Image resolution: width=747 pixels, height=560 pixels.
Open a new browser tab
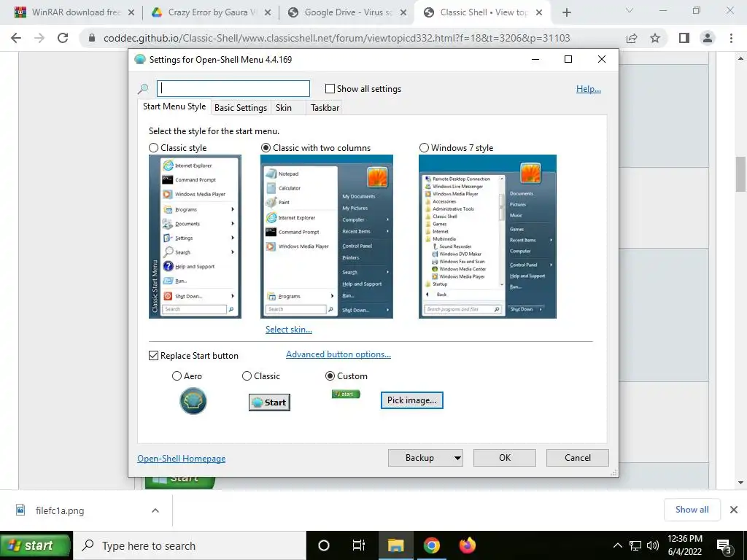(566, 12)
